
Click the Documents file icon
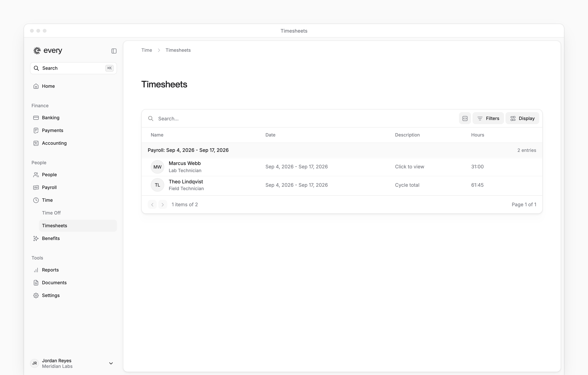pyautogui.click(x=36, y=283)
